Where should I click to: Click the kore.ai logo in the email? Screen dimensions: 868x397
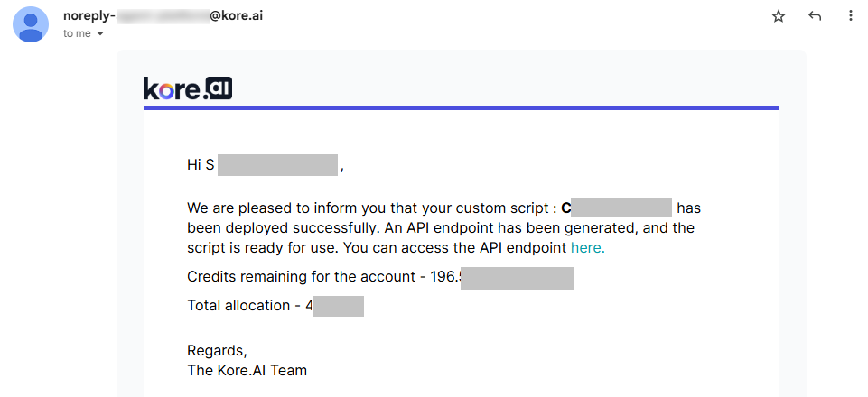[x=188, y=88]
